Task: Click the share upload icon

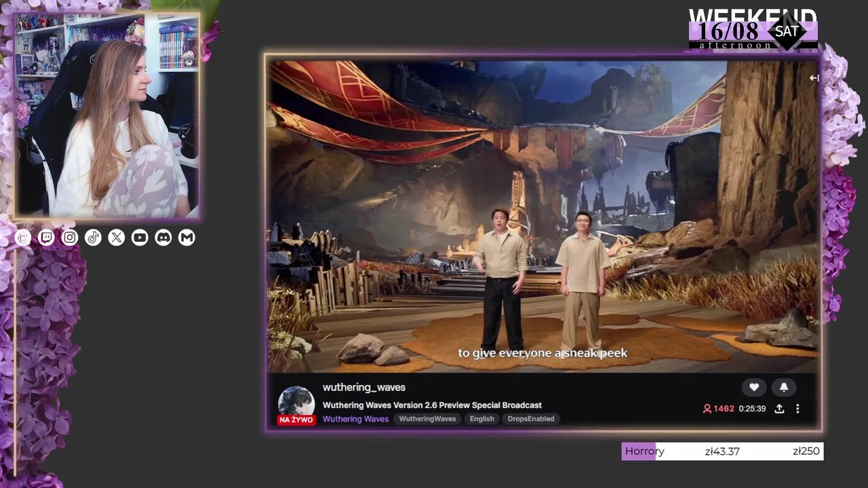Action: coord(779,409)
